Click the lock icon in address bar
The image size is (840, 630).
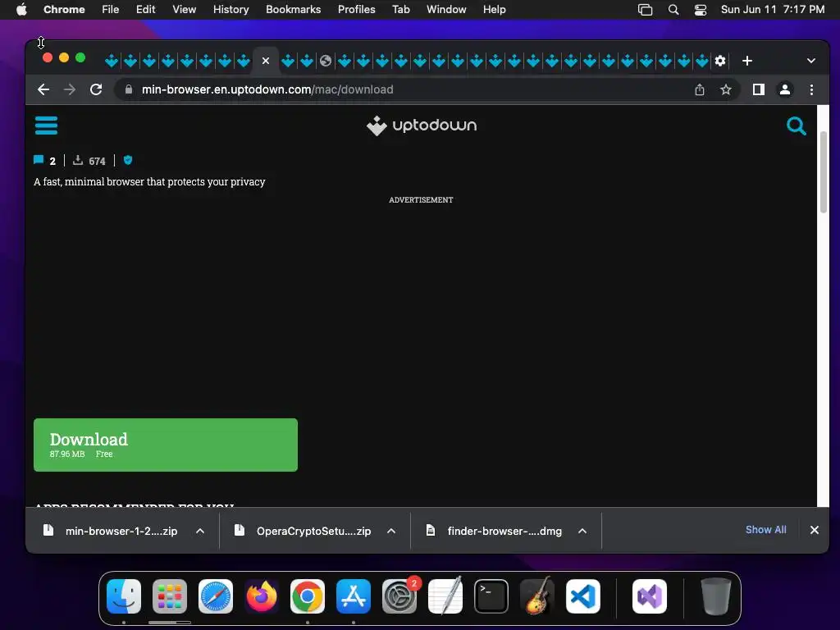[x=129, y=89]
